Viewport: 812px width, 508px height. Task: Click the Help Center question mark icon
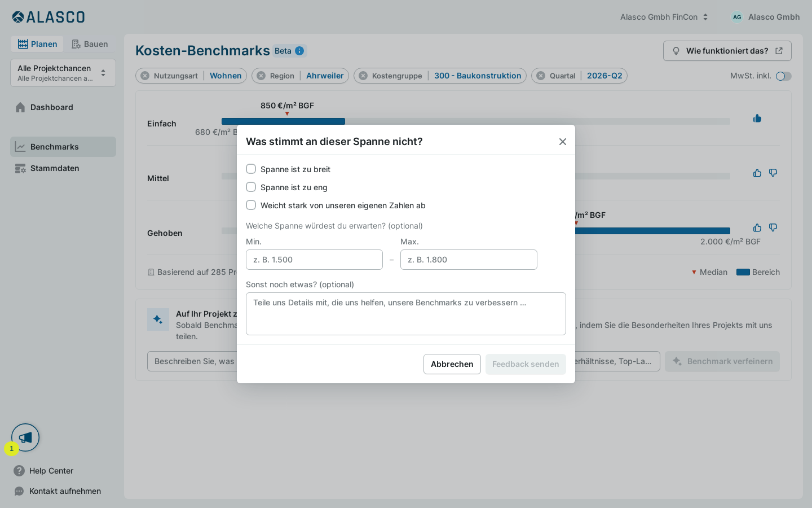point(19,471)
